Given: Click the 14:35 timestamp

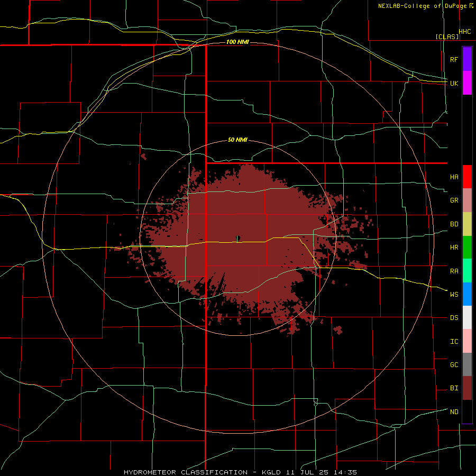Looking at the screenshot, I should [345, 472].
